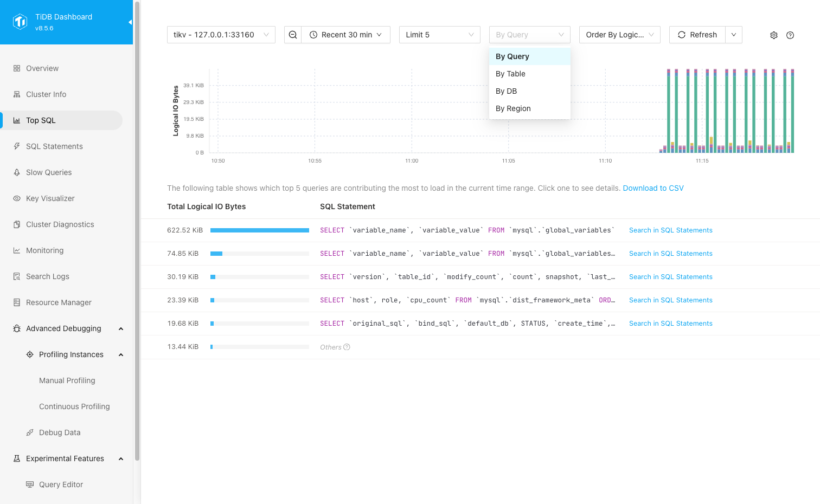Open Top SQL settings via the gear icon
The image size is (820, 504).
[x=774, y=35]
